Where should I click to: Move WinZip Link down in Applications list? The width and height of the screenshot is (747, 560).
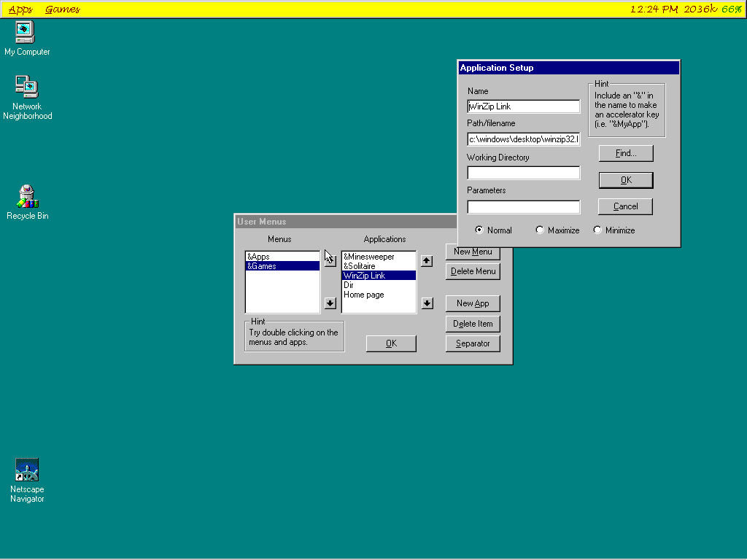click(427, 303)
